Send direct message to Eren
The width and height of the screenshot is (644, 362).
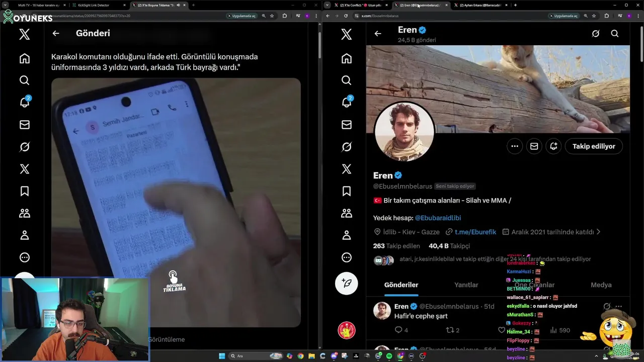click(x=534, y=146)
